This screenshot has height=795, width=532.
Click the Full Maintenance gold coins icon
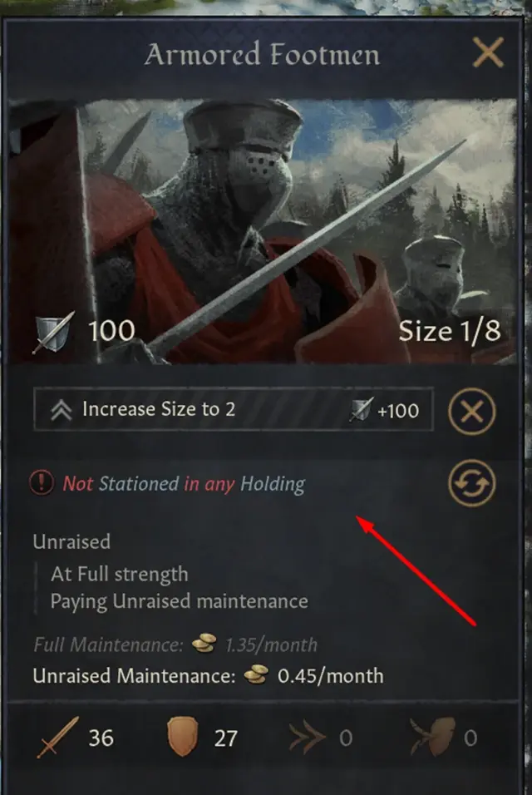tap(204, 644)
